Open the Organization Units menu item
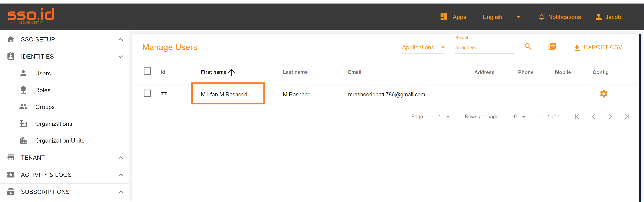The image size is (644, 202). 60,140
